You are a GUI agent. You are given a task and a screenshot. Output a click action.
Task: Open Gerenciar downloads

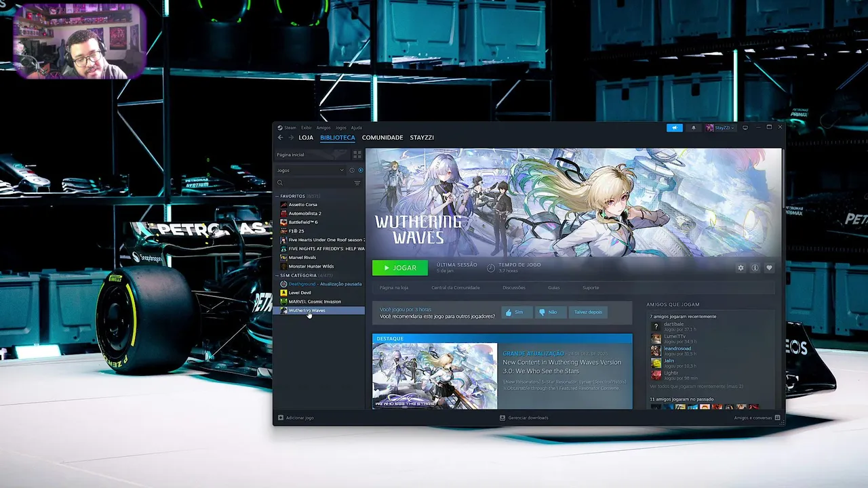coord(524,418)
